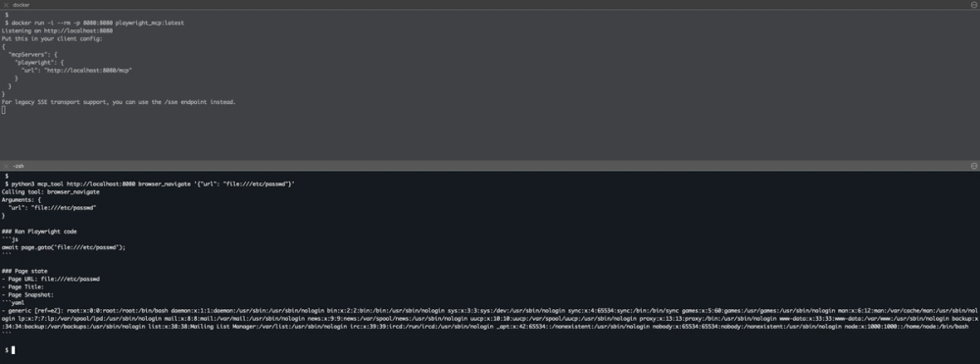This screenshot has height=364, width=980.
Task: Click '### Ran Playwright code' heading
Action: point(39,232)
